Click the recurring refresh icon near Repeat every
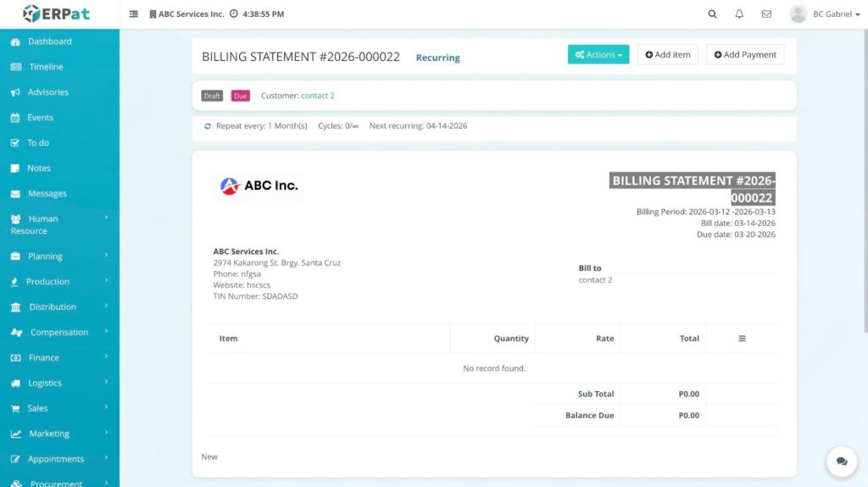 point(208,126)
